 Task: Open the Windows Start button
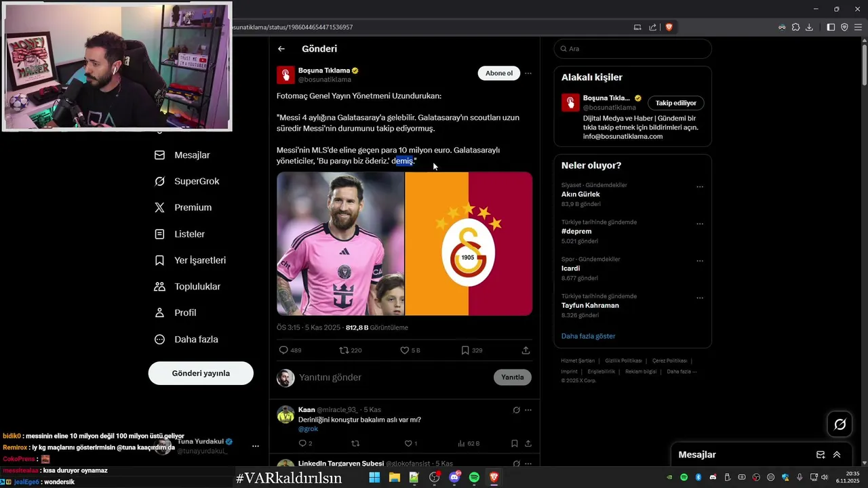click(x=374, y=478)
